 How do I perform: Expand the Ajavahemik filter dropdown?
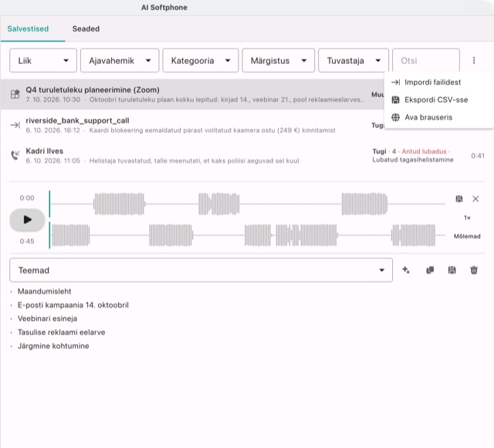[x=120, y=60]
